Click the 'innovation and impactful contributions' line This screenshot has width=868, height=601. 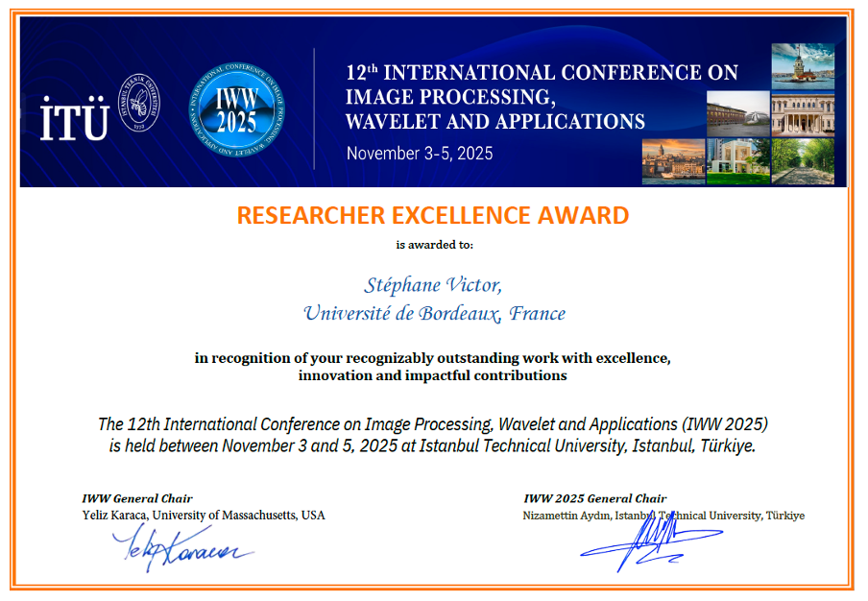point(432,375)
